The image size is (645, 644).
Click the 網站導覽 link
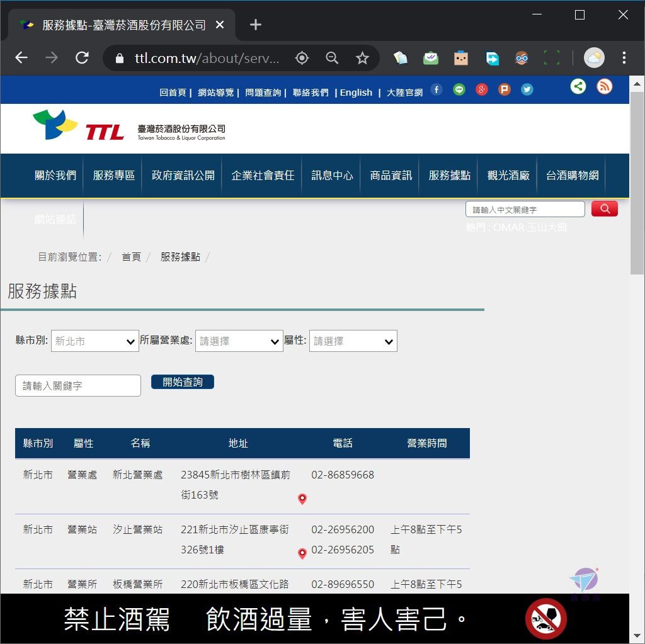coord(215,93)
